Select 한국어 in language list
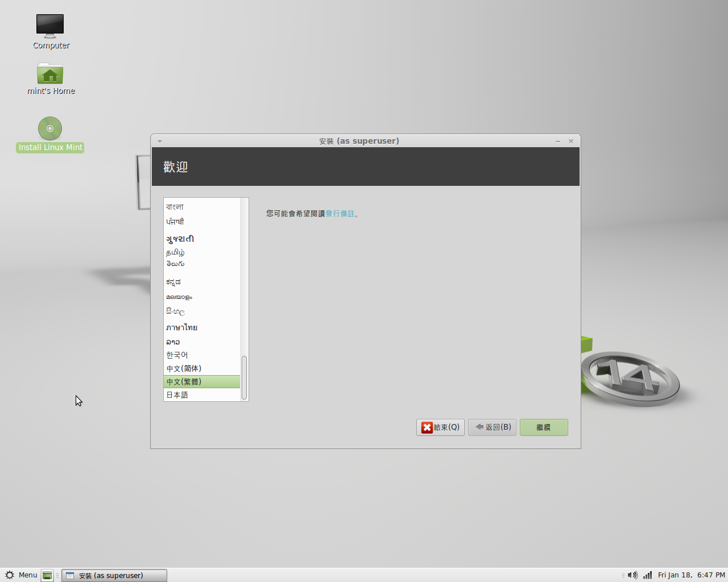 [x=202, y=355]
